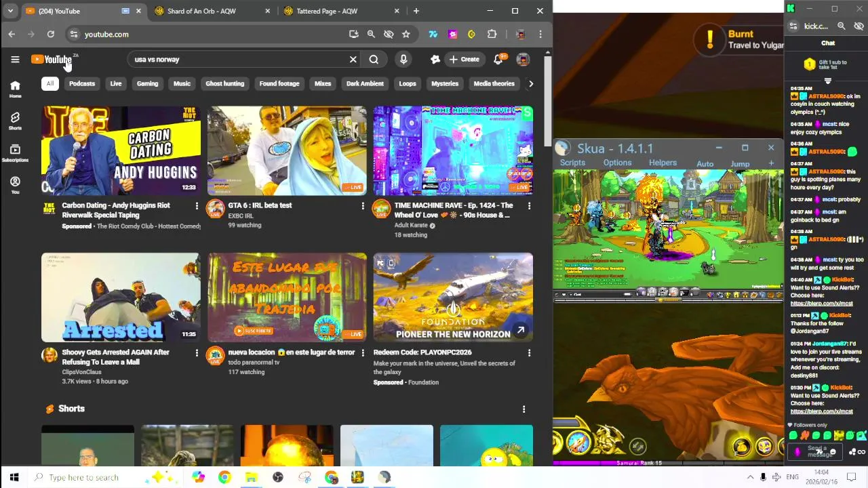Select the Media theories filter chip
This screenshot has height=488, width=868.
pos(494,83)
